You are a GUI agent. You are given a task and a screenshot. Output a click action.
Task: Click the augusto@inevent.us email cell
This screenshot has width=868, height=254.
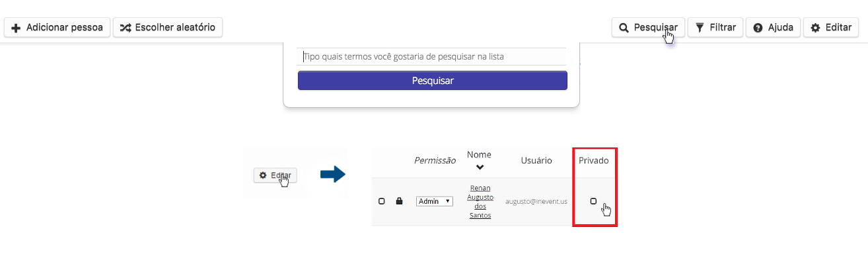536,201
